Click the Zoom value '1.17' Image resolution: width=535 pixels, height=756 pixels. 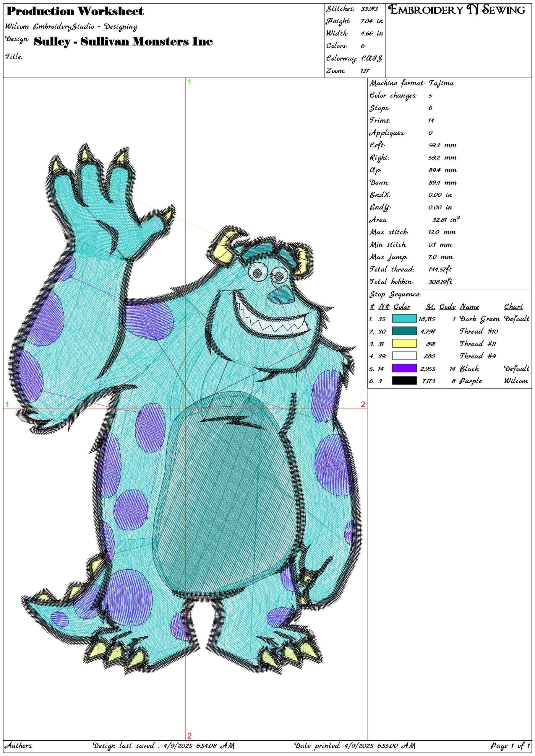click(365, 71)
